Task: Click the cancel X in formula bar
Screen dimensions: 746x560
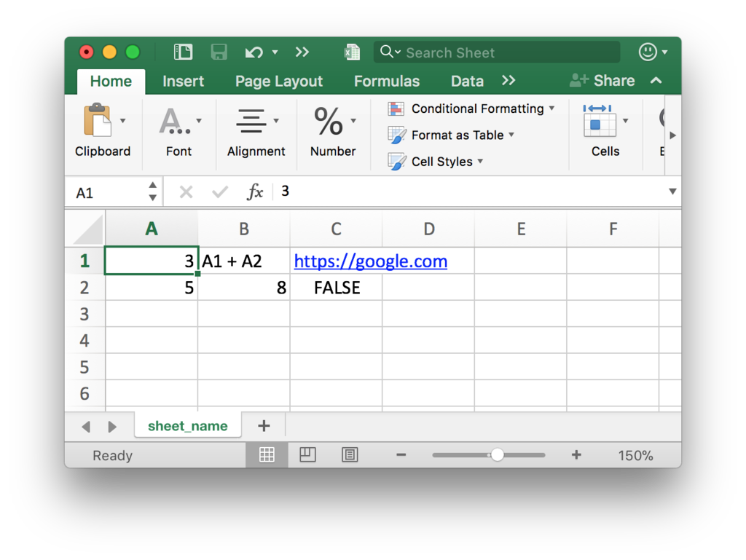Action: click(x=186, y=192)
